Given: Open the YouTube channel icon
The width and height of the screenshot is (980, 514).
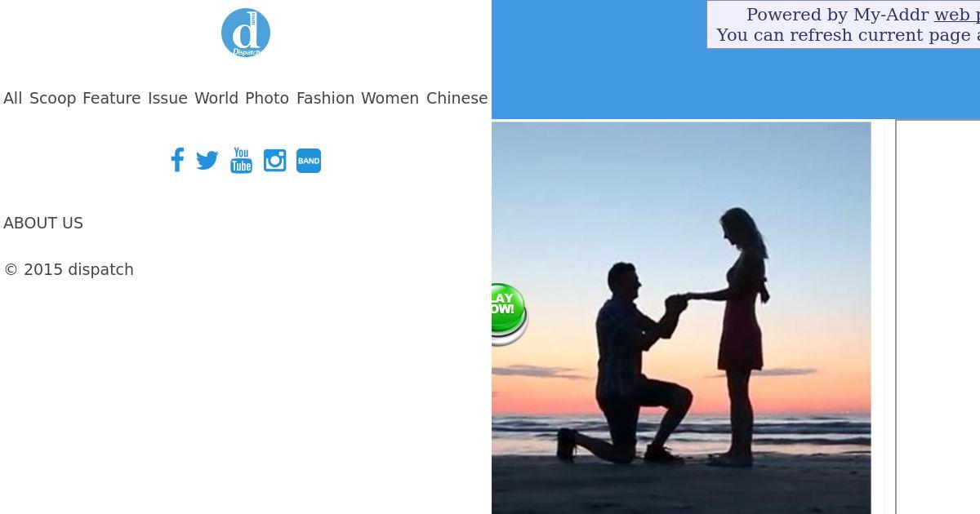Looking at the screenshot, I should click(x=241, y=160).
